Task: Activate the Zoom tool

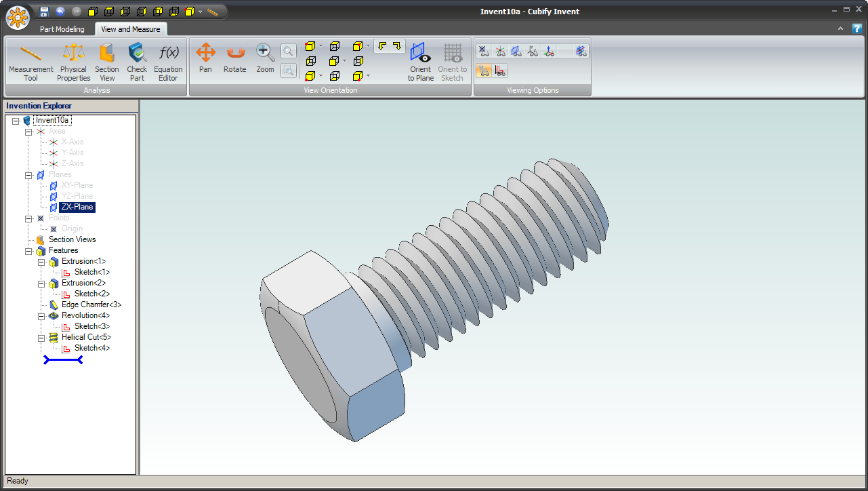Action: point(264,60)
